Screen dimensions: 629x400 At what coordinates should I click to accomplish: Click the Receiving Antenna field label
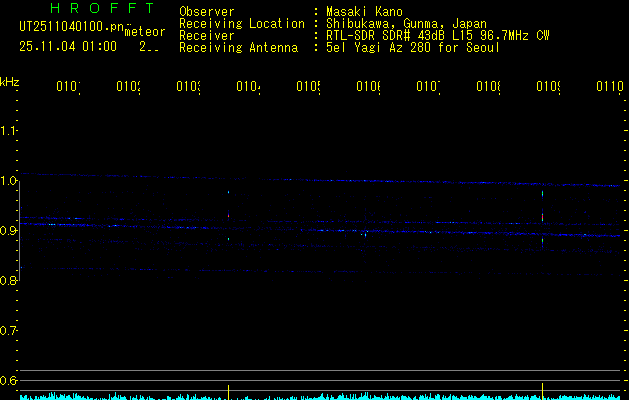pyautogui.click(x=238, y=47)
